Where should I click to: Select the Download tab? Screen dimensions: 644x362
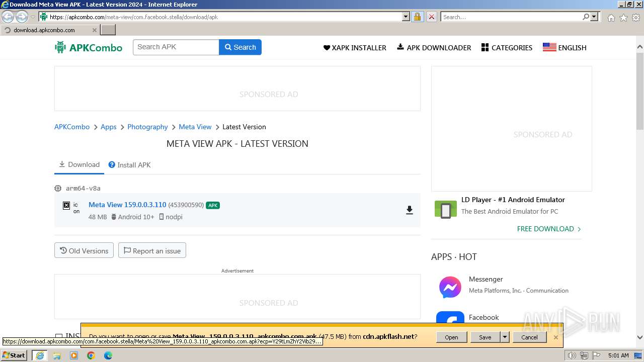tap(79, 164)
